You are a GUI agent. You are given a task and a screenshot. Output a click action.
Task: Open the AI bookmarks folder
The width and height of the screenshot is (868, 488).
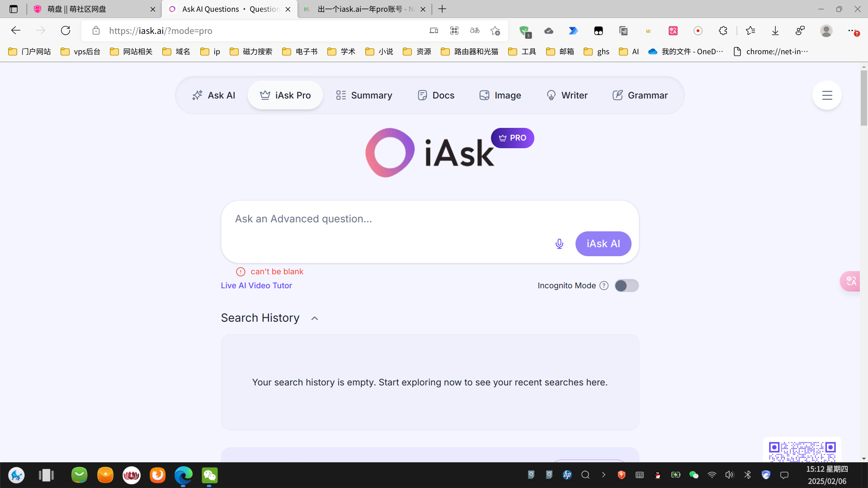point(629,52)
